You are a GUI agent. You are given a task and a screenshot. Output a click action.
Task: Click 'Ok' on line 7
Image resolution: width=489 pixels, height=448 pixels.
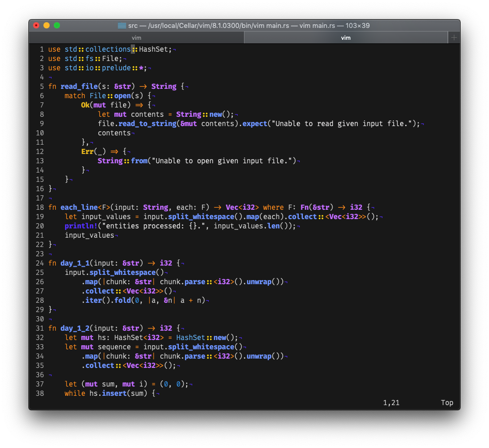(x=85, y=105)
